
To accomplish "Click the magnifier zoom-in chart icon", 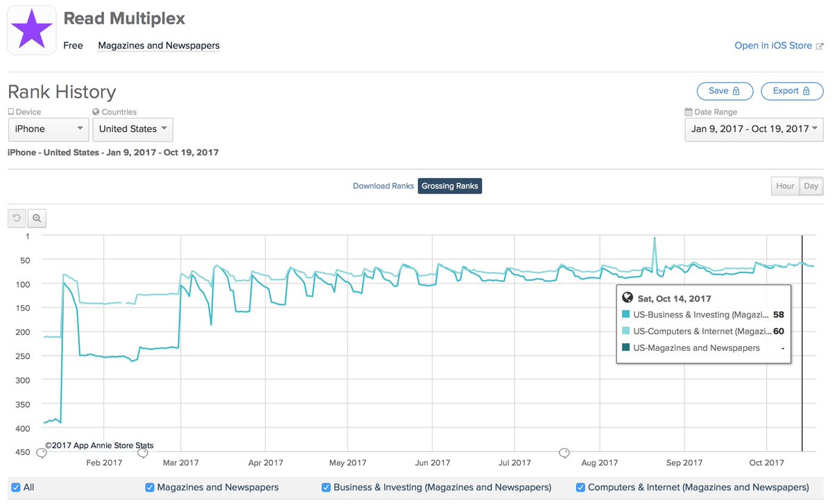I will (37, 218).
